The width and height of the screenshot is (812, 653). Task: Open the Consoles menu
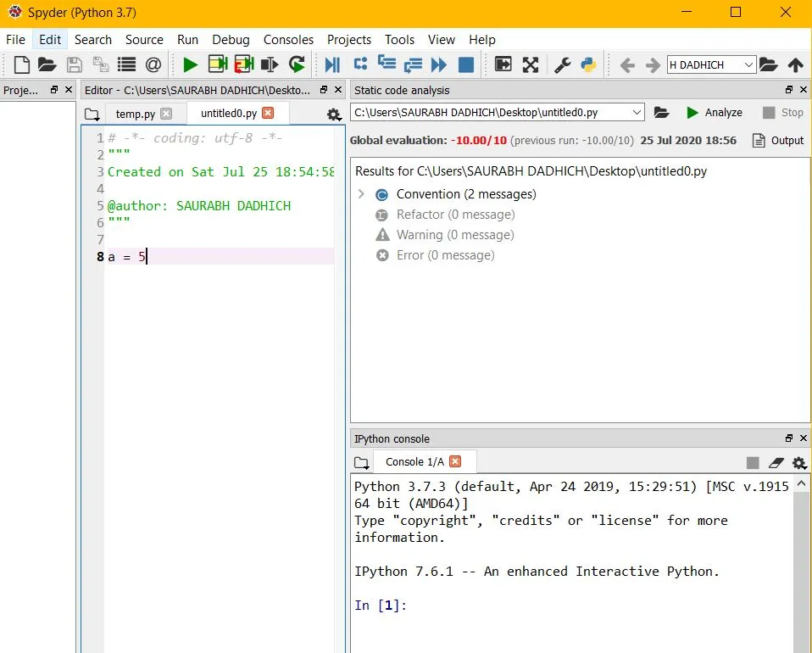point(288,40)
